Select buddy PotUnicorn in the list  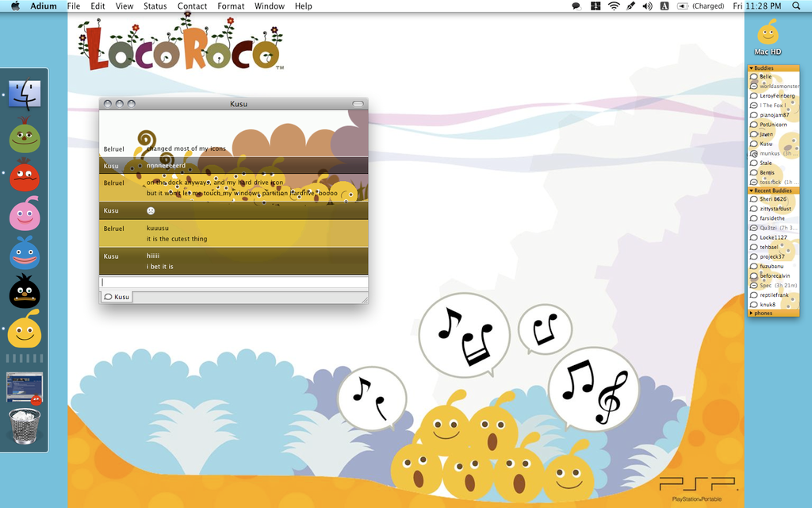[774, 125]
